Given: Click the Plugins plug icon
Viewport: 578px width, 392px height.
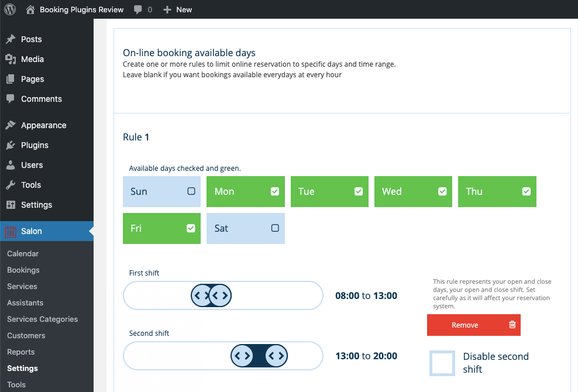Looking at the screenshot, I should [x=11, y=145].
